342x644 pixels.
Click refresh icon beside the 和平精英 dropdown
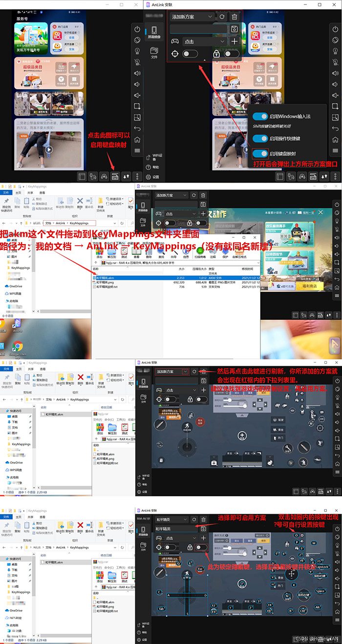point(194,519)
